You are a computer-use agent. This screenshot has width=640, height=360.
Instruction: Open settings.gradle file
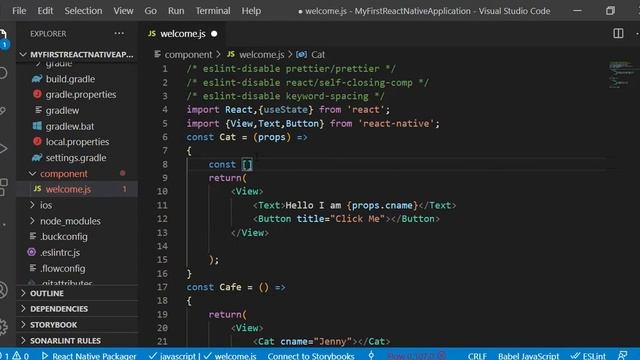pos(76,158)
